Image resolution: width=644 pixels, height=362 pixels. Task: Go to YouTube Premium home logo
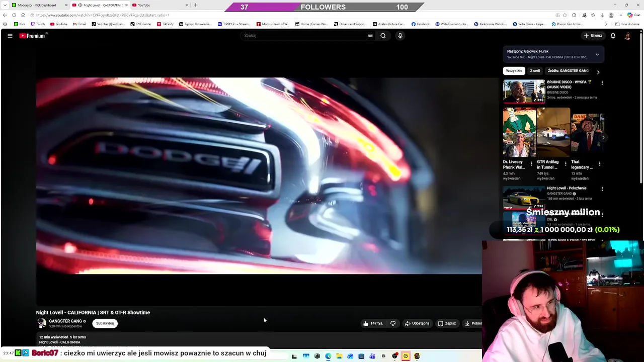(33, 36)
